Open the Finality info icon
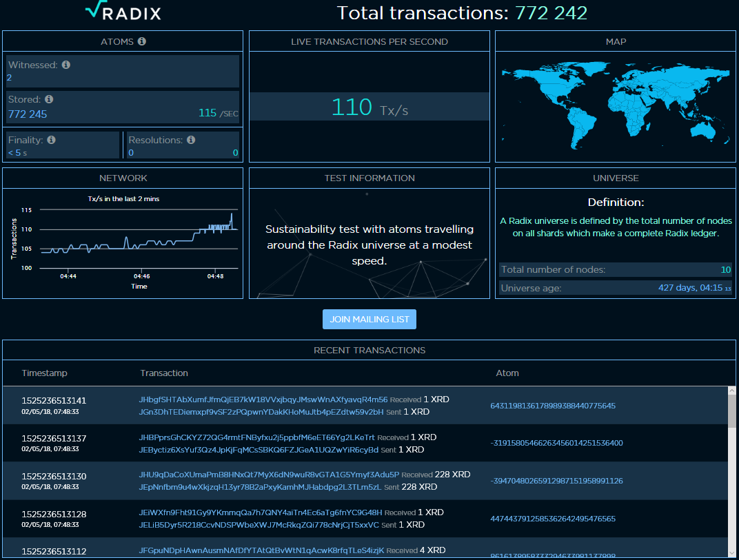Image resolution: width=739 pixels, height=560 pixels. click(x=52, y=140)
